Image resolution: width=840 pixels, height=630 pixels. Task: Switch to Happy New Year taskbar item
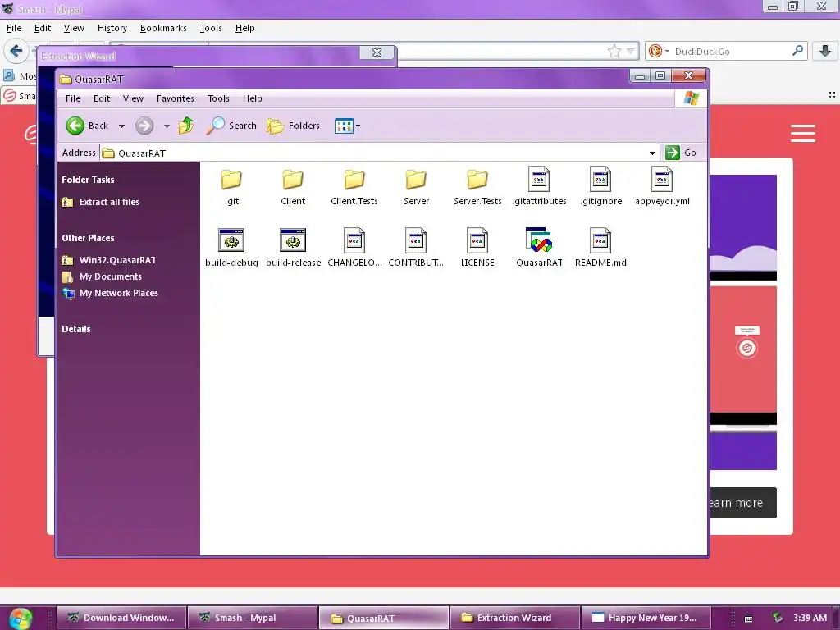pos(646,618)
